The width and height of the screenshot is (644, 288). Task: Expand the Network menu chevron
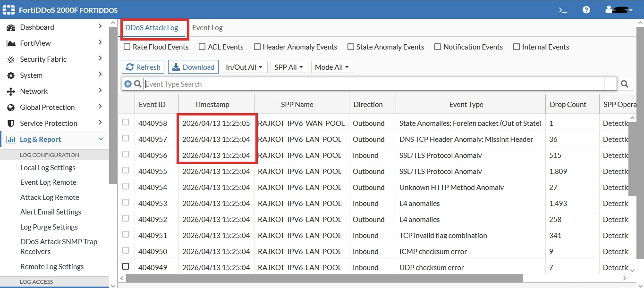click(100, 91)
